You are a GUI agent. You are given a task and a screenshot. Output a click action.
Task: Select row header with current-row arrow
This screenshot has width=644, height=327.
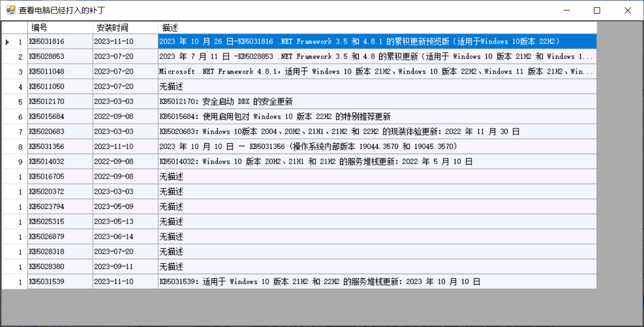pos(15,42)
